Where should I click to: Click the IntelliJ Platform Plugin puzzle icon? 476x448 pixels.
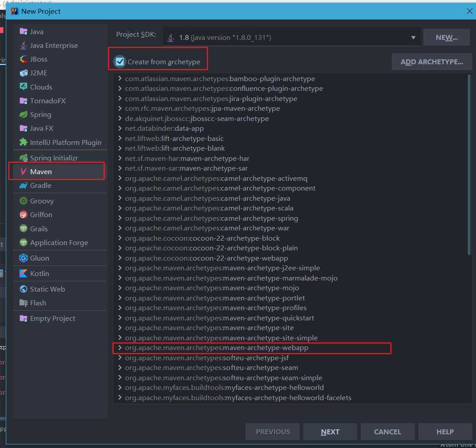(x=23, y=142)
